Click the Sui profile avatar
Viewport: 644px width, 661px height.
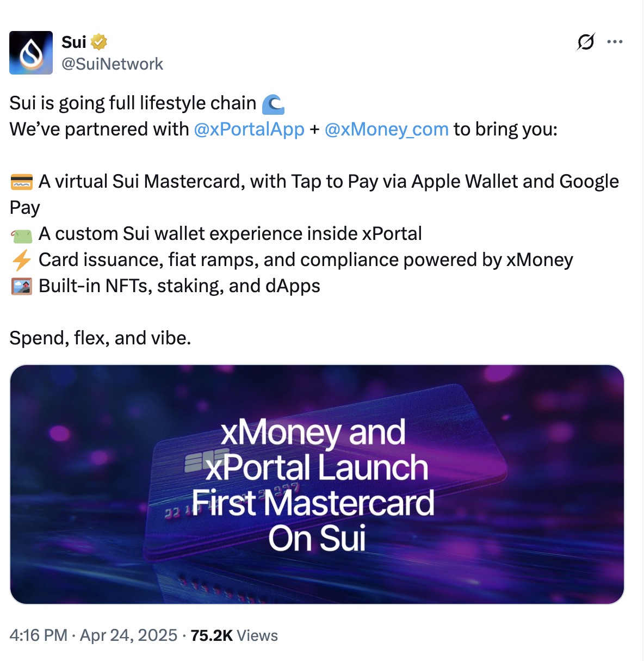pyautogui.click(x=30, y=52)
